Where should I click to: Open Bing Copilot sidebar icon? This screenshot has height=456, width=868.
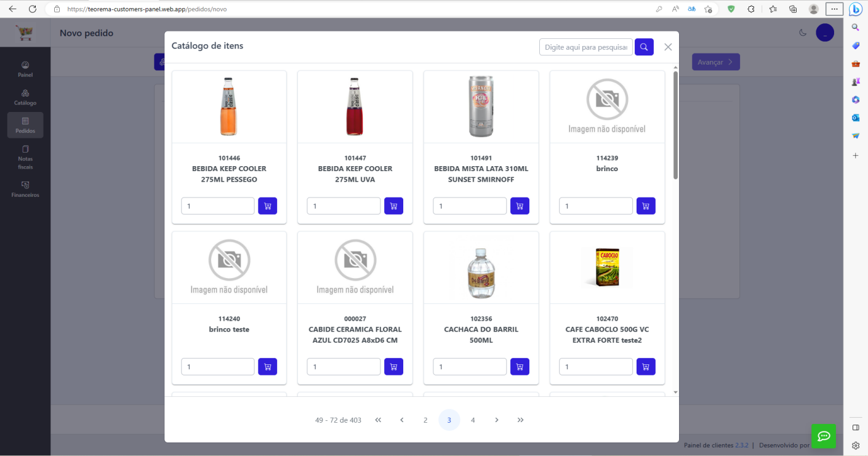tap(855, 9)
